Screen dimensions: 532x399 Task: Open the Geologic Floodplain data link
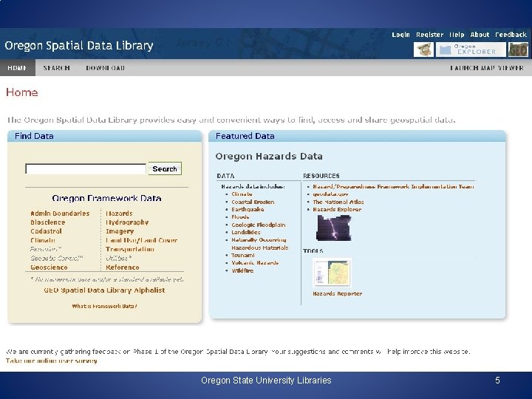(x=259, y=225)
